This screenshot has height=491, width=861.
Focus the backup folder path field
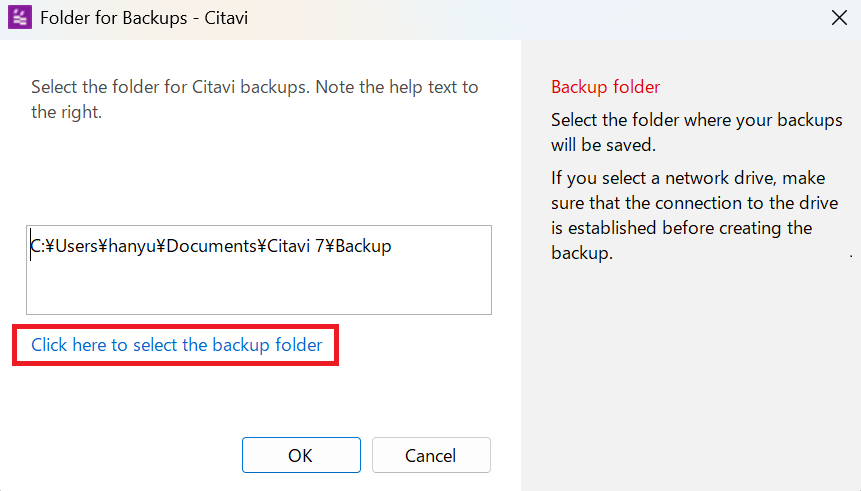(259, 270)
